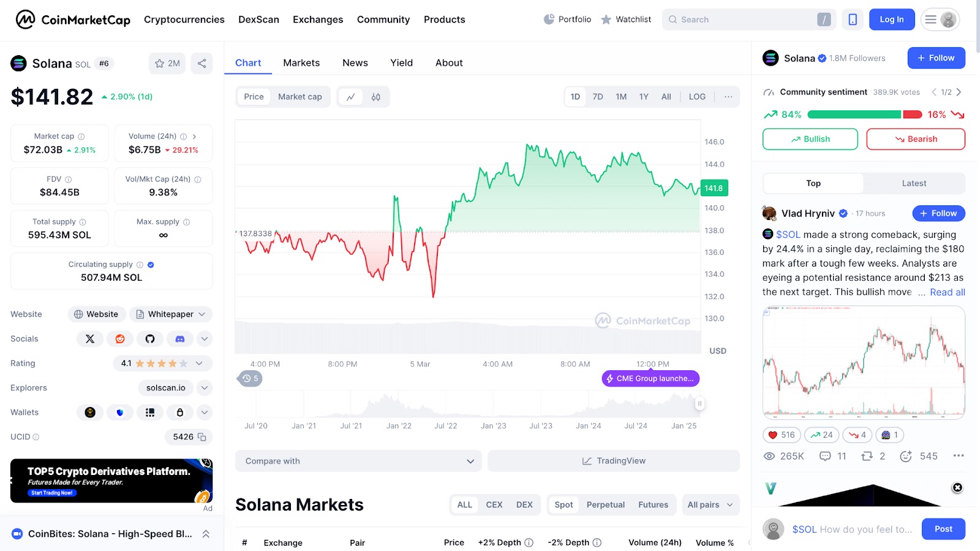Select Market cap chart mode
Image resolution: width=980 pixels, height=551 pixels.
(300, 97)
